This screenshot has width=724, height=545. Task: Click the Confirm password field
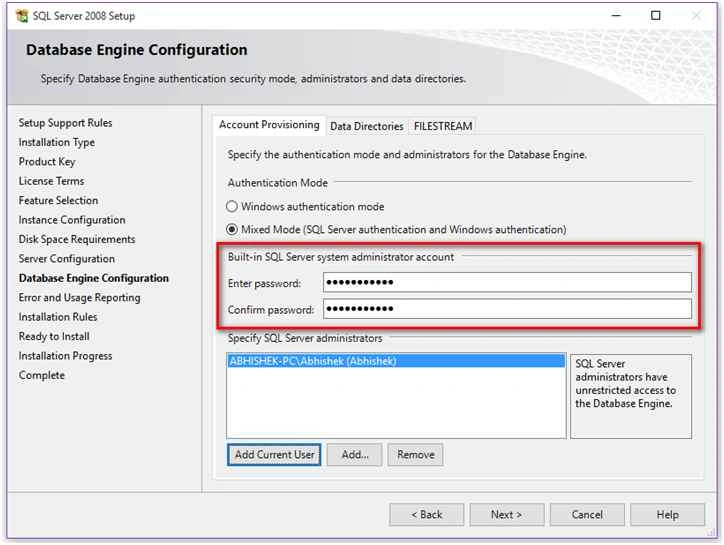(507, 309)
